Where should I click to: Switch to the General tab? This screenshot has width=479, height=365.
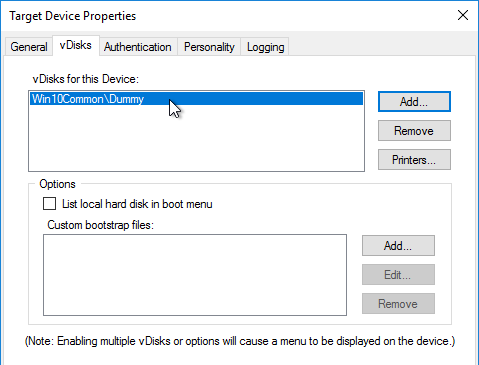click(29, 47)
